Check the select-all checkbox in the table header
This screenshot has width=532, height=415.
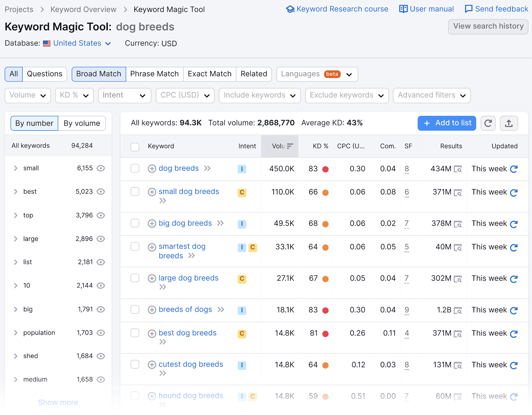135,146
